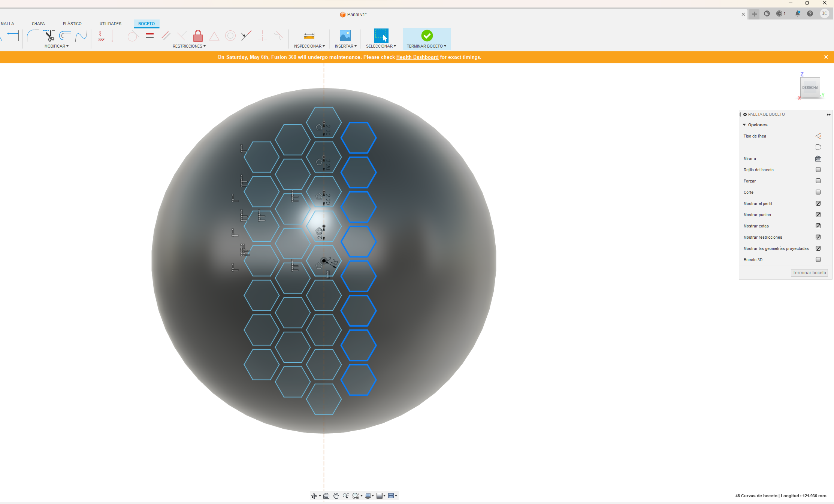Apply the Symmetry constraint
Image resolution: width=834 pixels, height=504 pixels.
pos(262,36)
